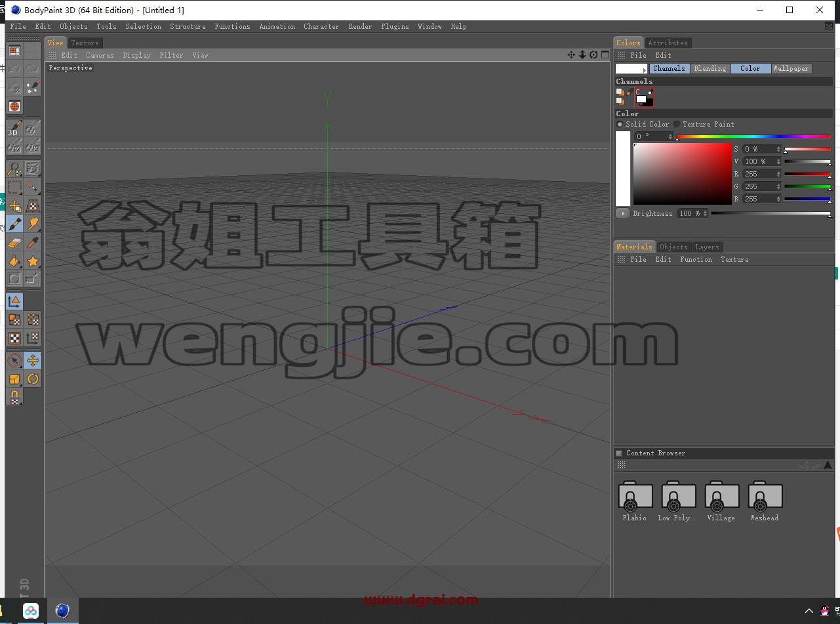Open the Render menu

pos(360,26)
